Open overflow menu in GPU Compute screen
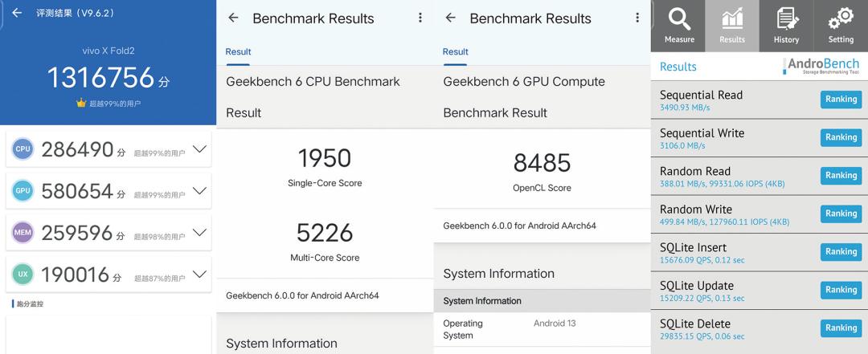This screenshot has width=868, height=354. click(x=637, y=18)
